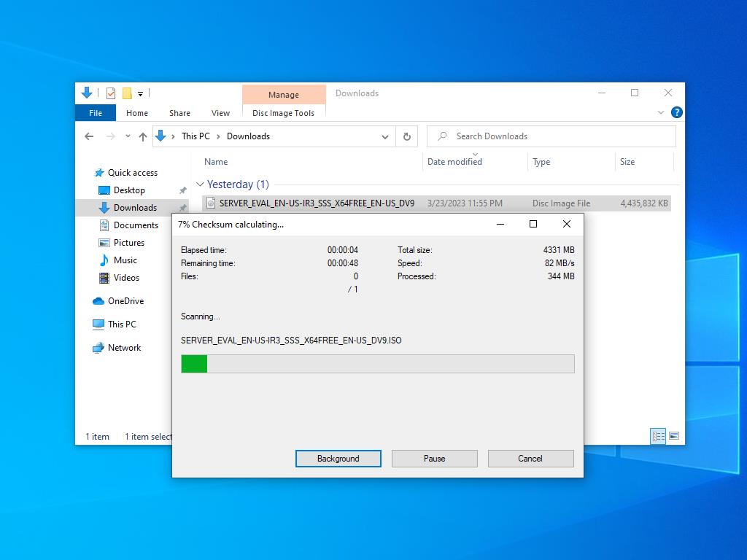Click This PC in the address bar
Image resolution: width=747 pixels, height=560 pixels.
pyautogui.click(x=196, y=136)
